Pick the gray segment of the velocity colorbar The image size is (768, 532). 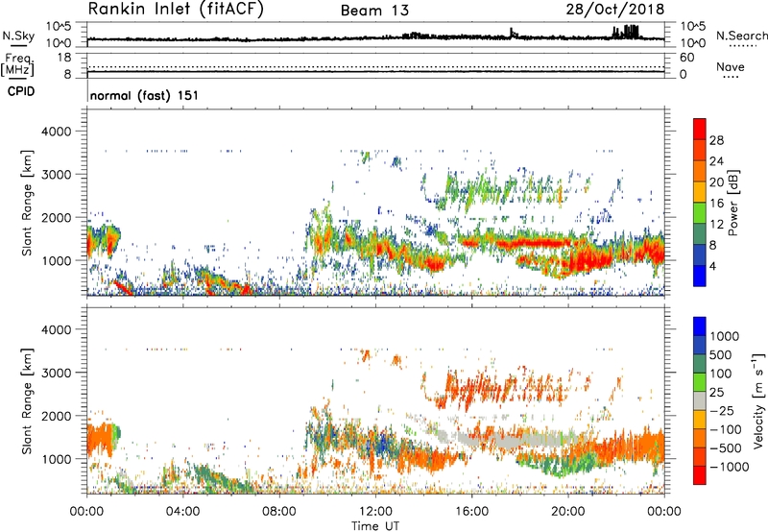[700, 400]
